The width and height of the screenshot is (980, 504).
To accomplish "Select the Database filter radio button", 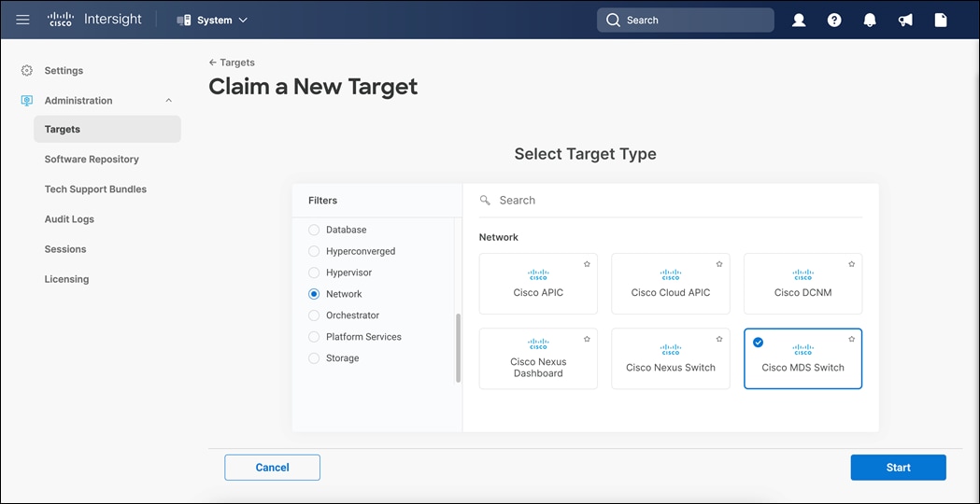I will point(314,230).
